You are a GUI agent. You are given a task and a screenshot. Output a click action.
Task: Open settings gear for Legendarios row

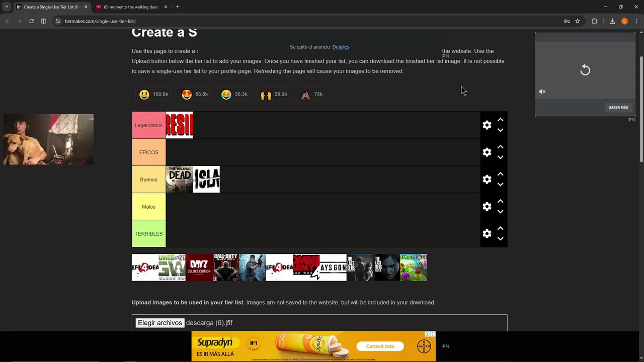487,125
